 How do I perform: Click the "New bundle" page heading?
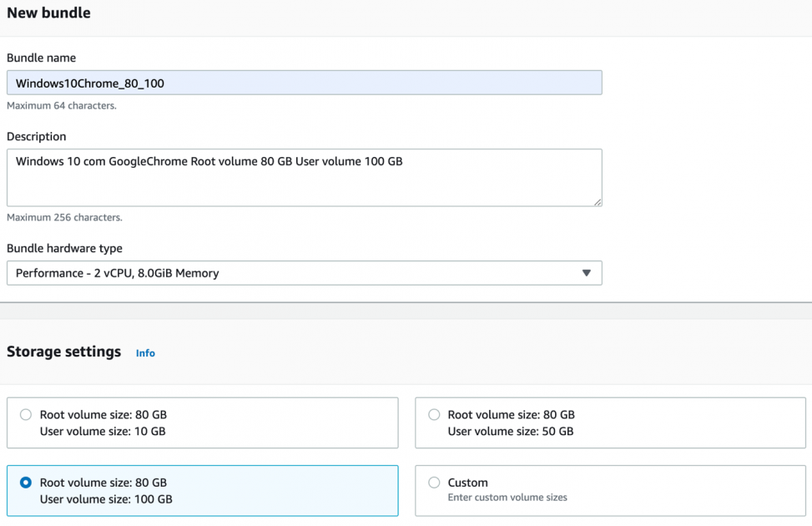(x=48, y=13)
